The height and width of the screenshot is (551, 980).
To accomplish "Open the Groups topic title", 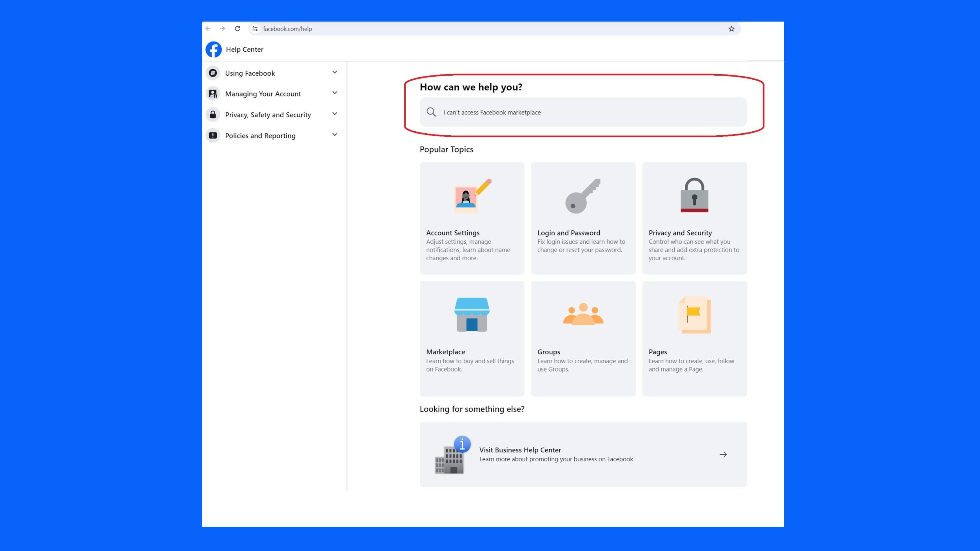I will tap(549, 352).
